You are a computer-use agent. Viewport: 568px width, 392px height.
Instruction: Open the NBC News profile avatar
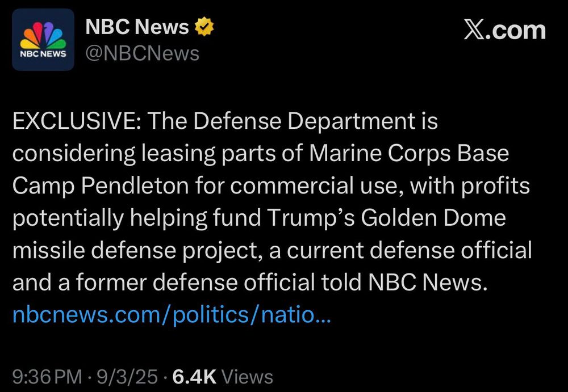(43, 40)
